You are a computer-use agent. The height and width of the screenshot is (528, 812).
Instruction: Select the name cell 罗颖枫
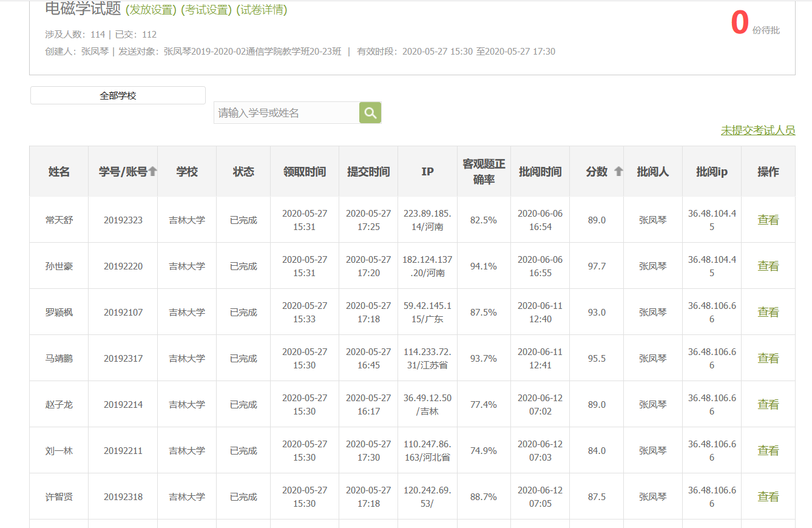59,312
